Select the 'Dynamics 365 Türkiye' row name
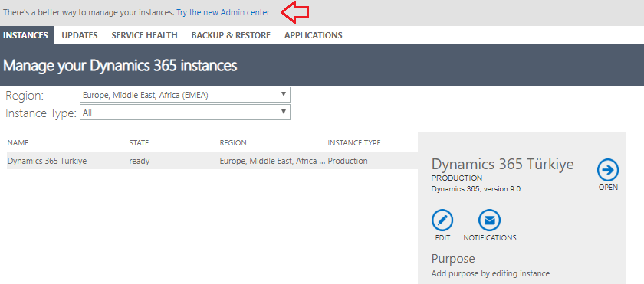Screen dimensions: 644x284 (47, 161)
